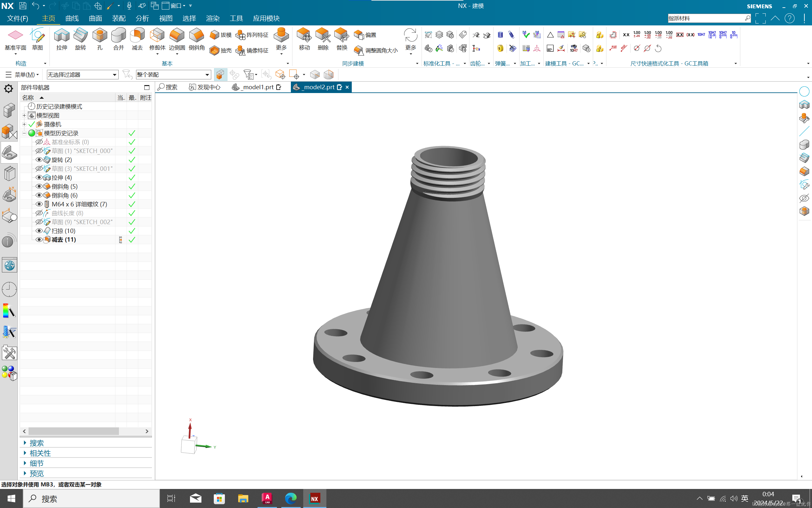Screen dimensions: 812x508
Task: Open the resource bar settings gear
Action: (x=9, y=89)
